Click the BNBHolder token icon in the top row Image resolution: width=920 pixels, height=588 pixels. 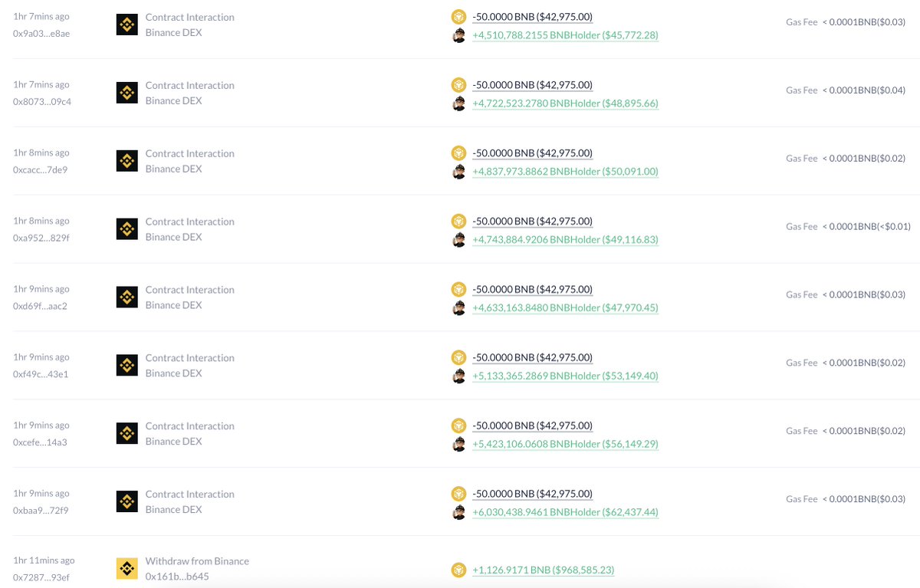[x=458, y=35]
